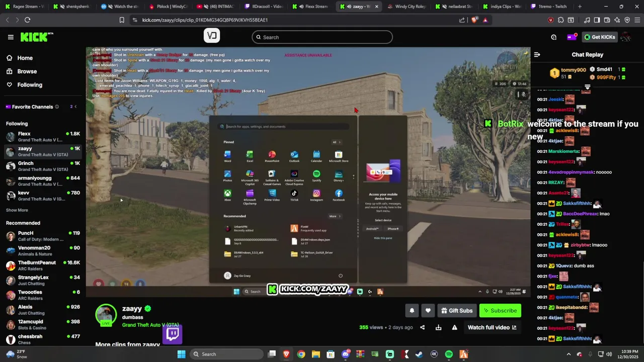Click tommy900 top gifter entry

pyautogui.click(x=568, y=73)
